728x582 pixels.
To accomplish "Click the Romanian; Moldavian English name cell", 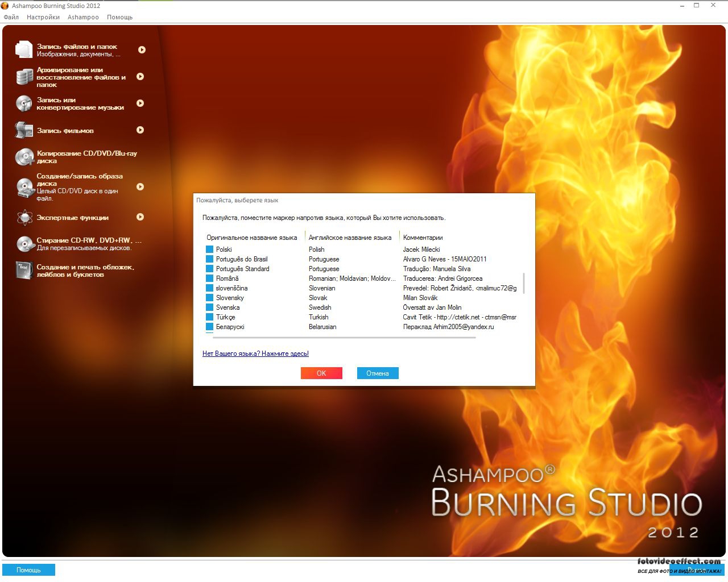I will tap(352, 278).
